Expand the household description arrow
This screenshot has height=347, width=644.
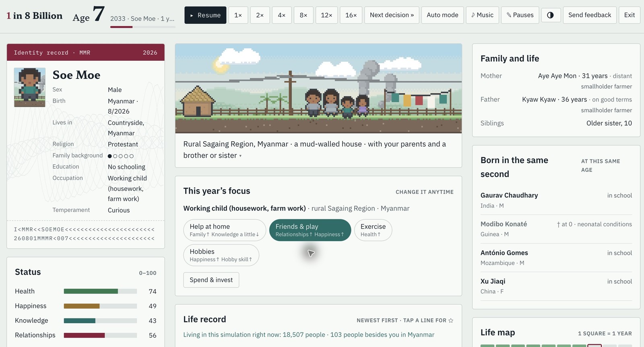click(240, 156)
